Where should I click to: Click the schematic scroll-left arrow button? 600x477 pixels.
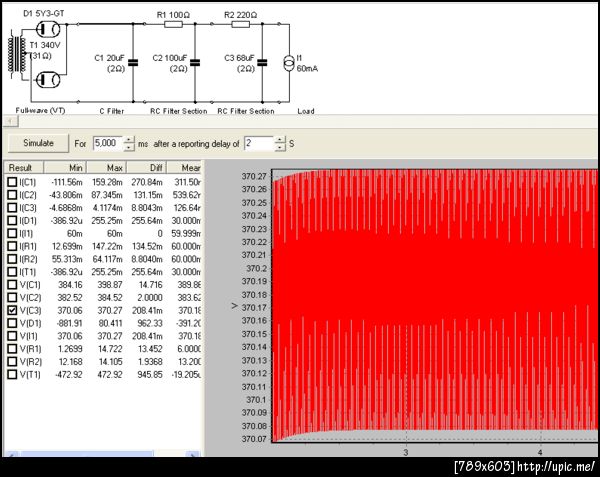point(11,121)
